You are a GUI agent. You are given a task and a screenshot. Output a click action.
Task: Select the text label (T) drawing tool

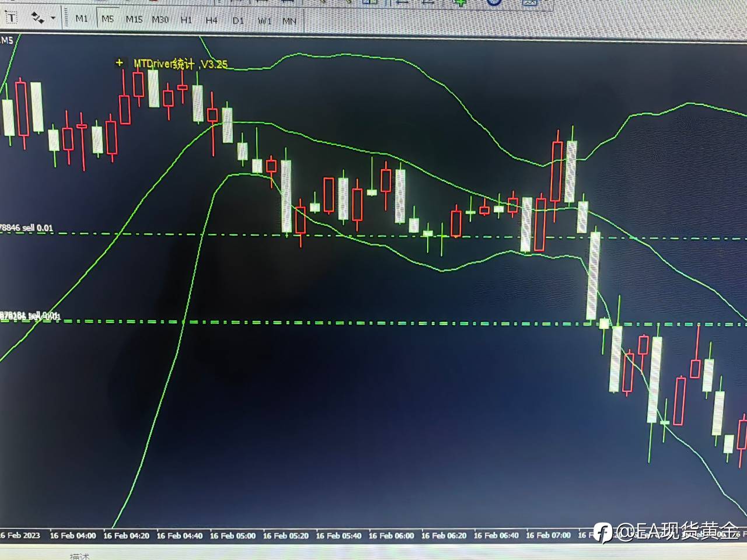pos(11,17)
